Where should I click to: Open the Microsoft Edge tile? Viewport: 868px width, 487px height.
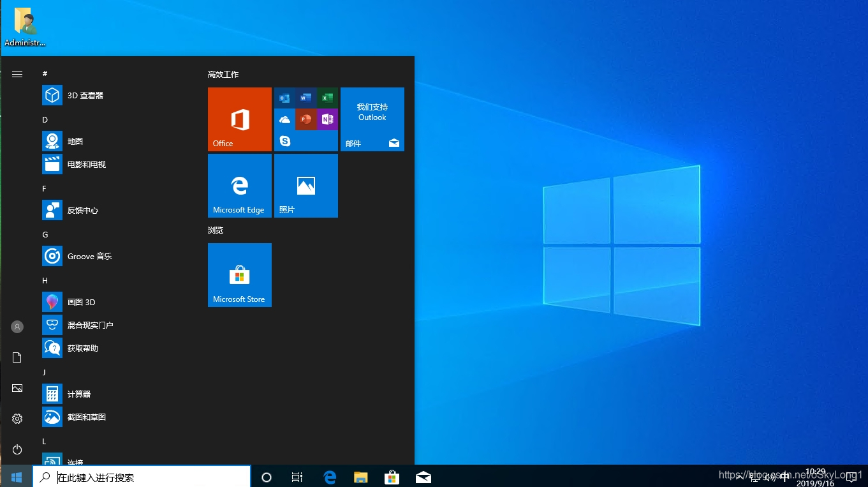click(240, 186)
